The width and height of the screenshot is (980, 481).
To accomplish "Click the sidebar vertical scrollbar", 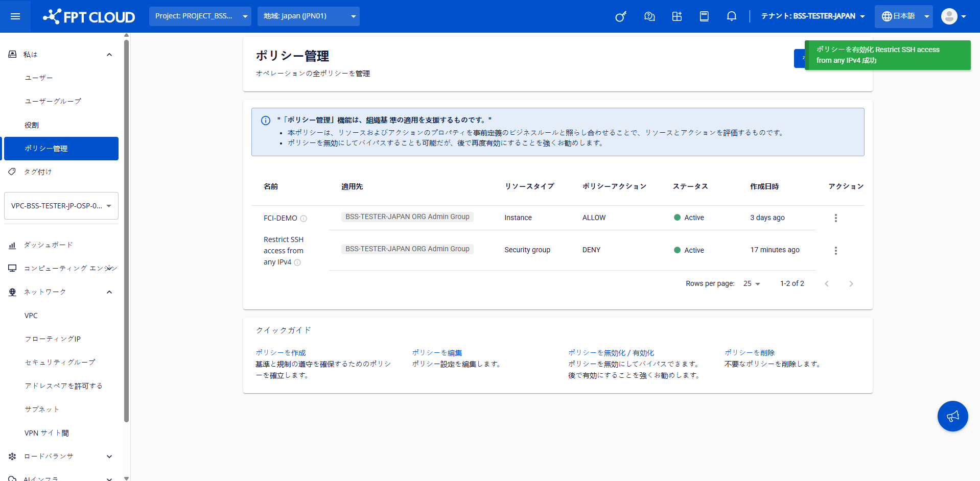I will click(126, 230).
